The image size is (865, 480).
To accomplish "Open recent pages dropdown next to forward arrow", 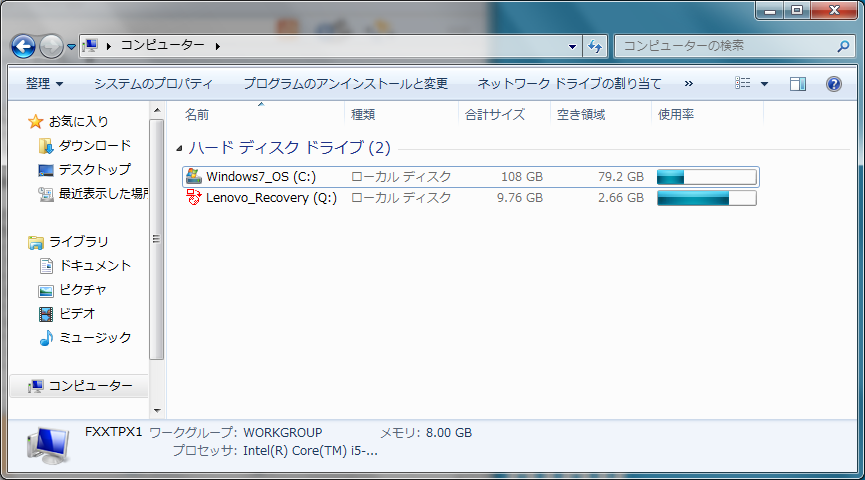I will [x=71, y=47].
